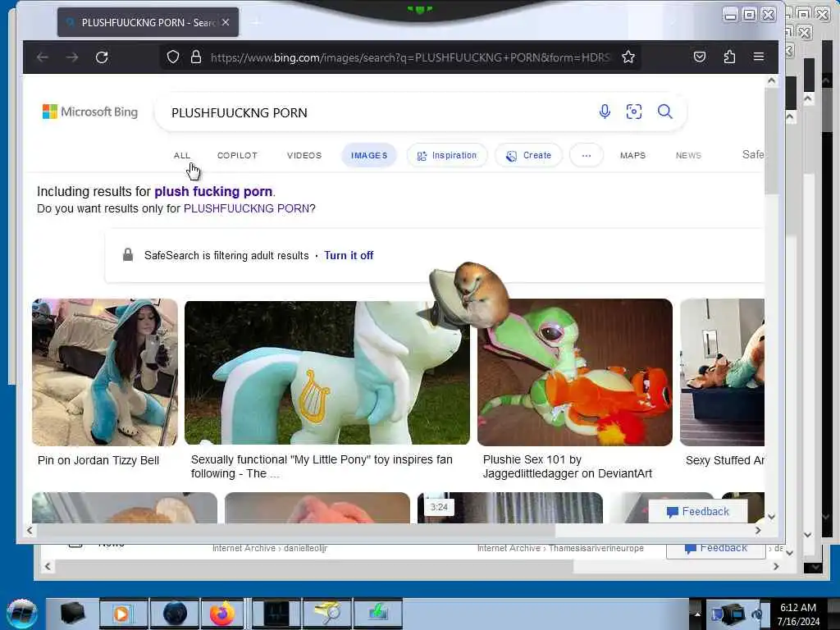This screenshot has height=630, width=840.
Task: Bookmark this page with the star
Action: point(628,57)
